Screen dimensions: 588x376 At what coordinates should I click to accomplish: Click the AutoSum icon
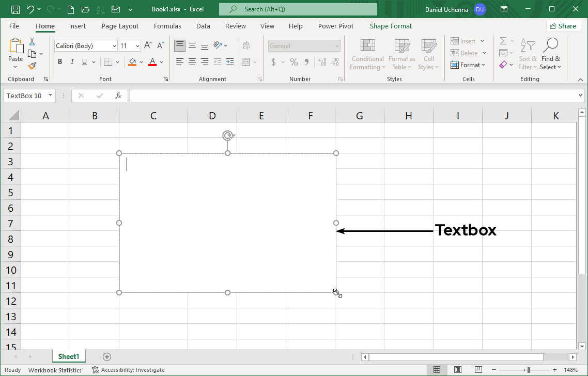click(x=503, y=41)
